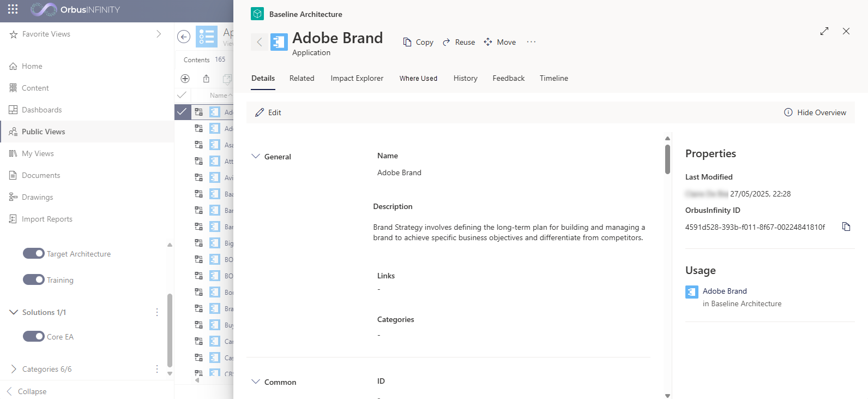Expand the Categories 6/6 section
868x399 pixels.
[14, 369]
